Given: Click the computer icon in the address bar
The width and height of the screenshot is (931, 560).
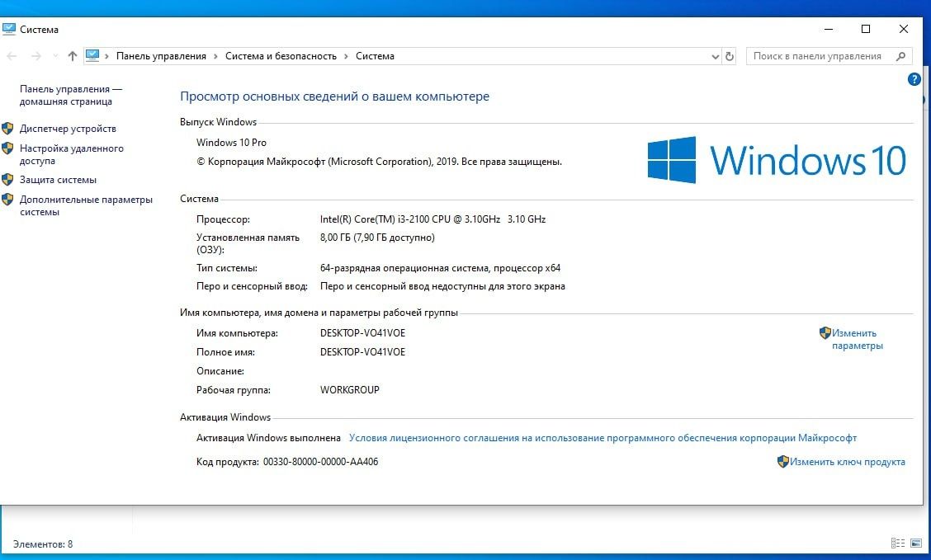Looking at the screenshot, I should tap(92, 56).
